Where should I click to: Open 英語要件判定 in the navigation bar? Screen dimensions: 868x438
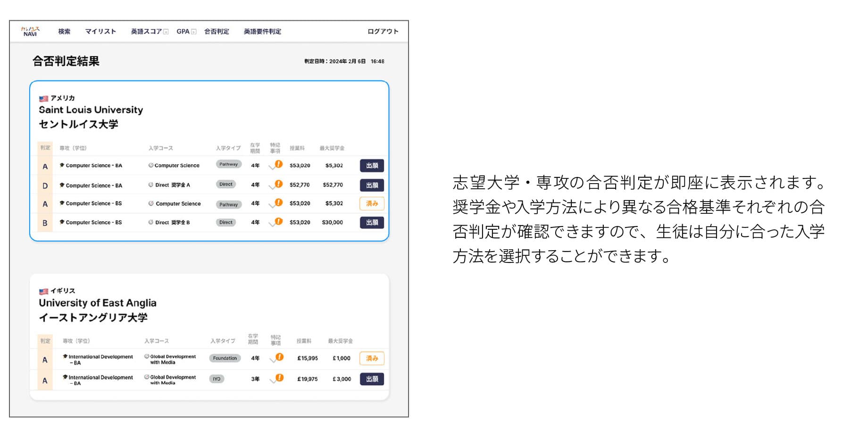pos(262,32)
